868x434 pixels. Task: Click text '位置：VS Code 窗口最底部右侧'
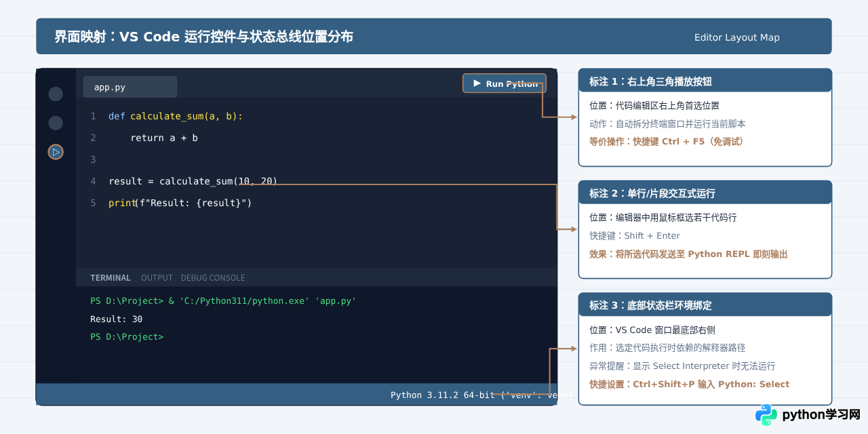tap(652, 330)
